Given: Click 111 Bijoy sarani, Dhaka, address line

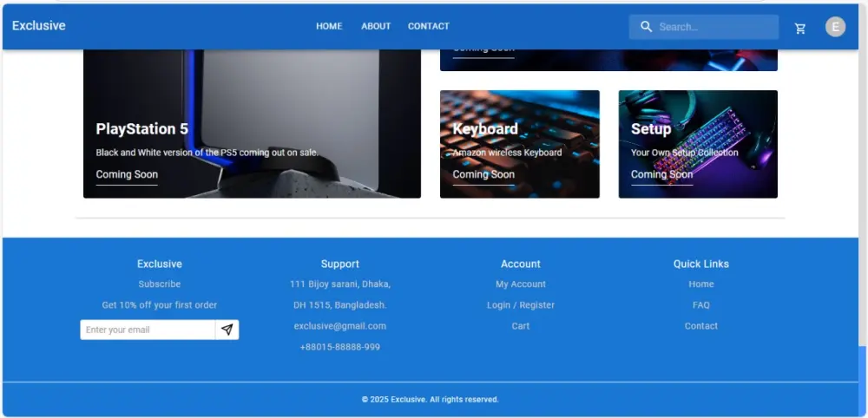Looking at the screenshot, I should coord(340,284).
